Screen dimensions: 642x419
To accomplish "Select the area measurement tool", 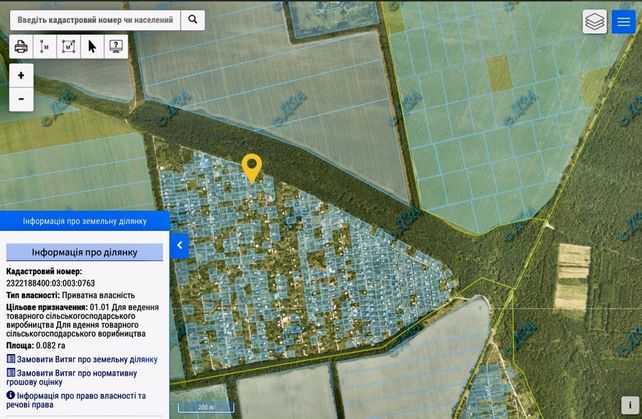I will coord(68,47).
